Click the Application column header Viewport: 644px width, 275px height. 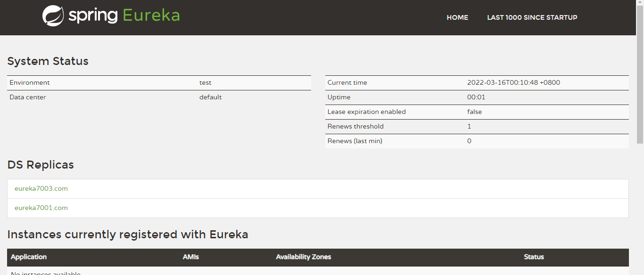tap(29, 257)
